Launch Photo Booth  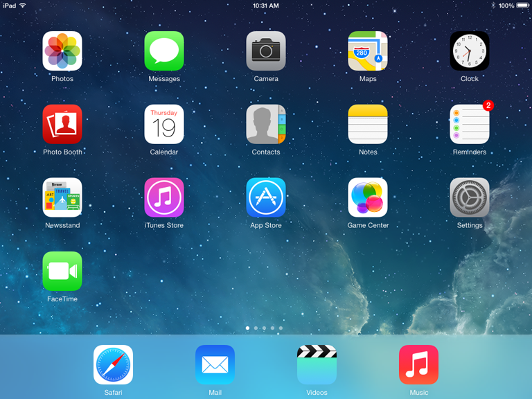tap(62, 124)
